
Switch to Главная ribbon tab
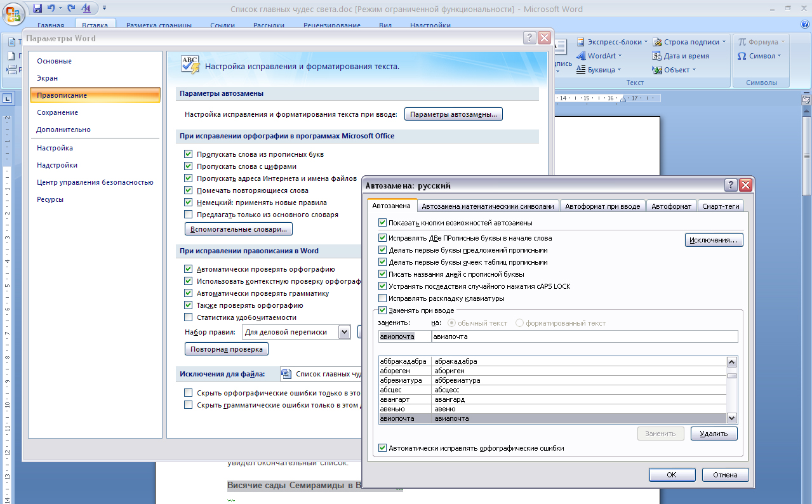[51, 25]
